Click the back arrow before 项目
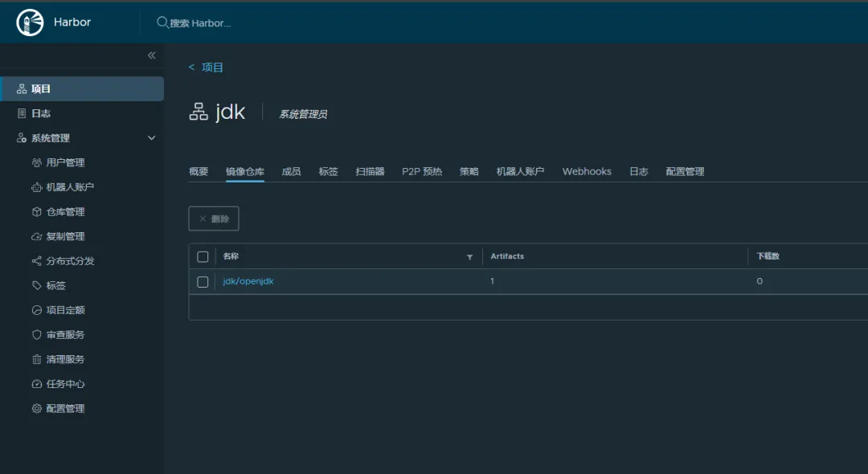The width and height of the screenshot is (868, 474). pos(191,67)
